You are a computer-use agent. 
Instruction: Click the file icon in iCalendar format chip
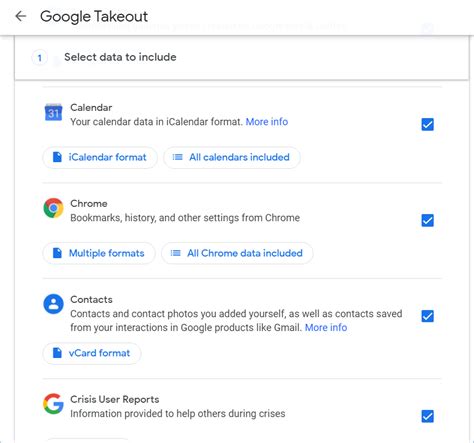pos(57,157)
